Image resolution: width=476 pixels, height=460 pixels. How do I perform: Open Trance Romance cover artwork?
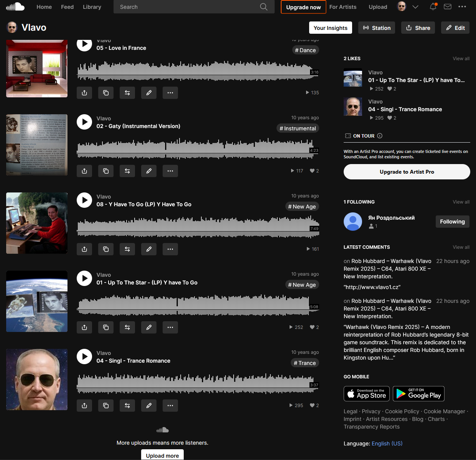point(37,379)
